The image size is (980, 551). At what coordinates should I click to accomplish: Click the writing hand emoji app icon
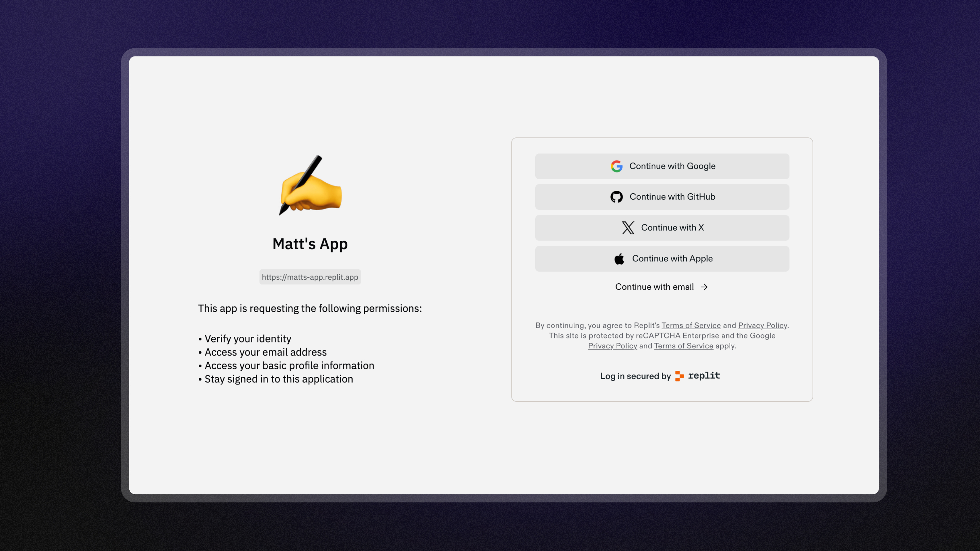[310, 185]
